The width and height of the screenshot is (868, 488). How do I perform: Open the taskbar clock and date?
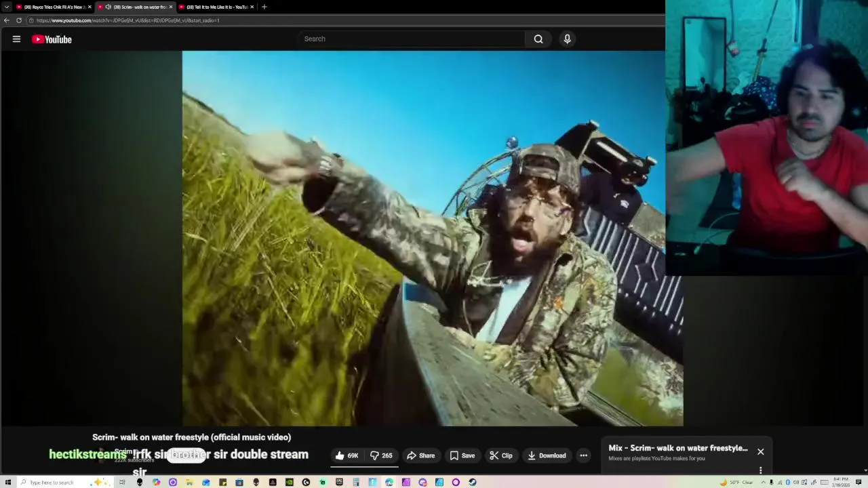pos(842,482)
